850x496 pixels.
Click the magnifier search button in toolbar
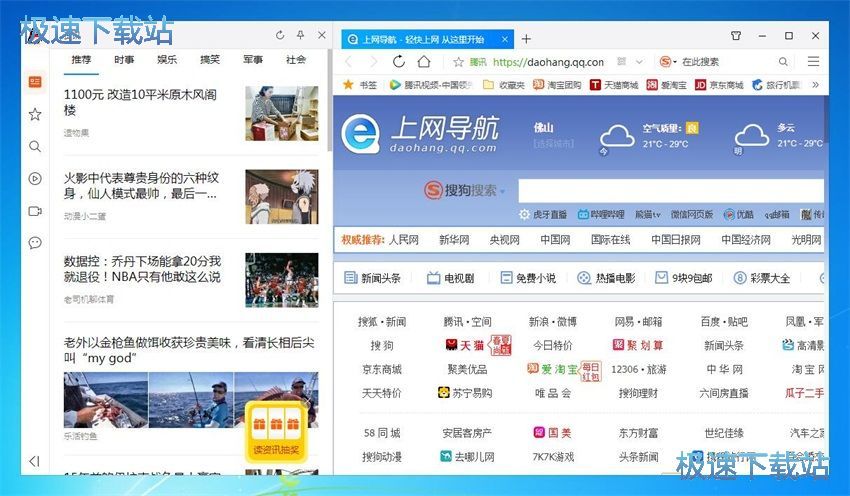pos(783,62)
